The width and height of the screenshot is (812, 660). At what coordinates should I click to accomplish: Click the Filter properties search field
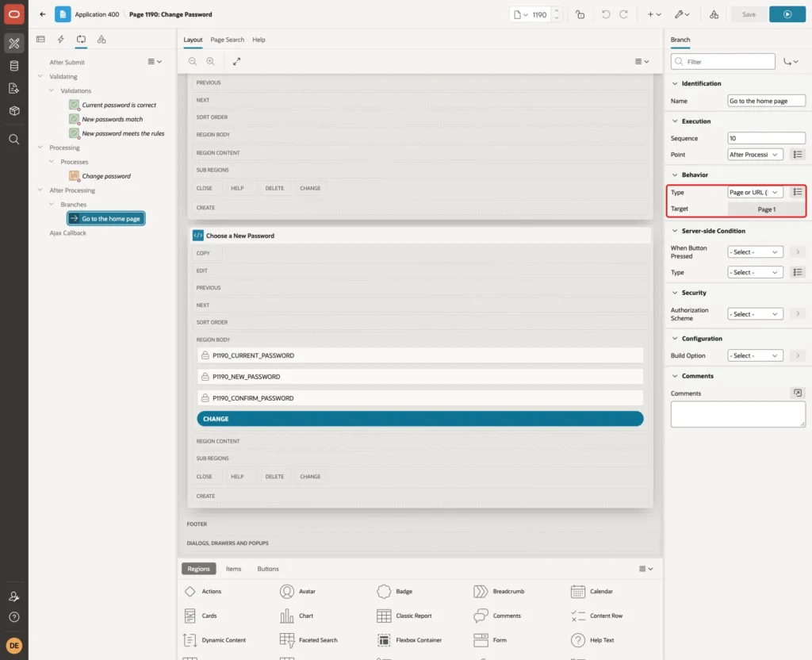click(x=723, y=62)
